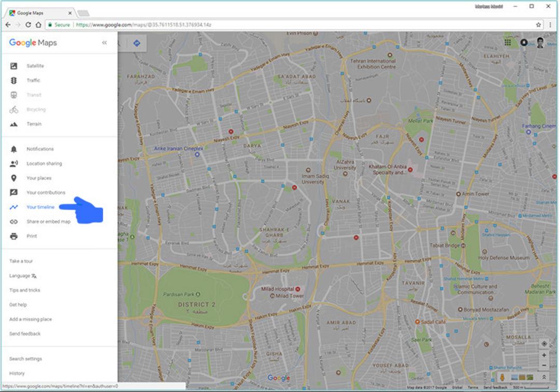Open Notifications from the menu

click(x=40, y=149)
